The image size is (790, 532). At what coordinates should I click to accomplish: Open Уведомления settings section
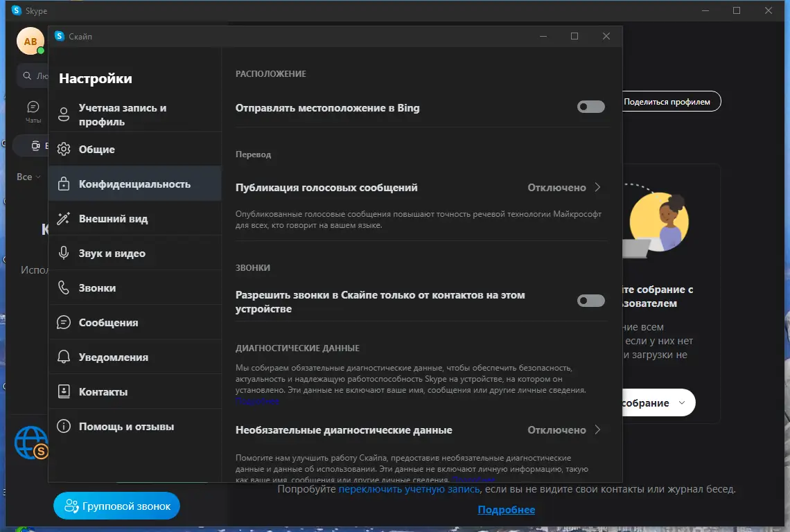[135, 357]
